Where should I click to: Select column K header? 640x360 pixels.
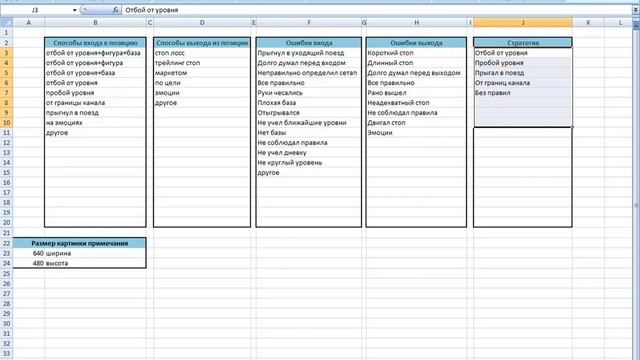[x=588, y=22]
